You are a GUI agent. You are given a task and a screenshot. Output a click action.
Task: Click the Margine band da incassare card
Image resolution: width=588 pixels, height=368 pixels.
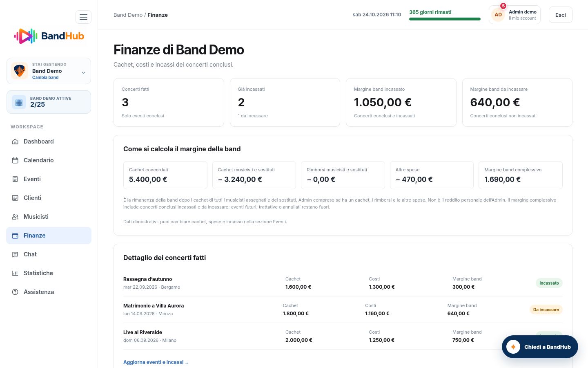click(517, 102)
